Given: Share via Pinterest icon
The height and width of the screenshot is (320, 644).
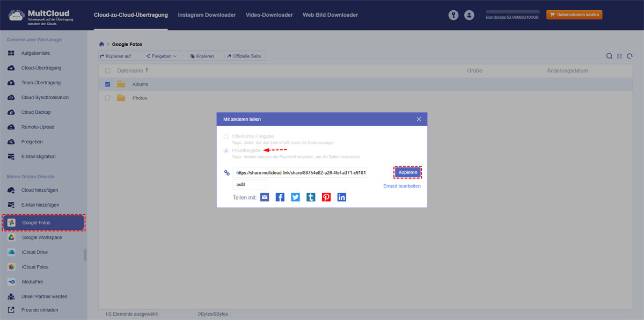Looking at the screenshot, I should coord(326,197).
